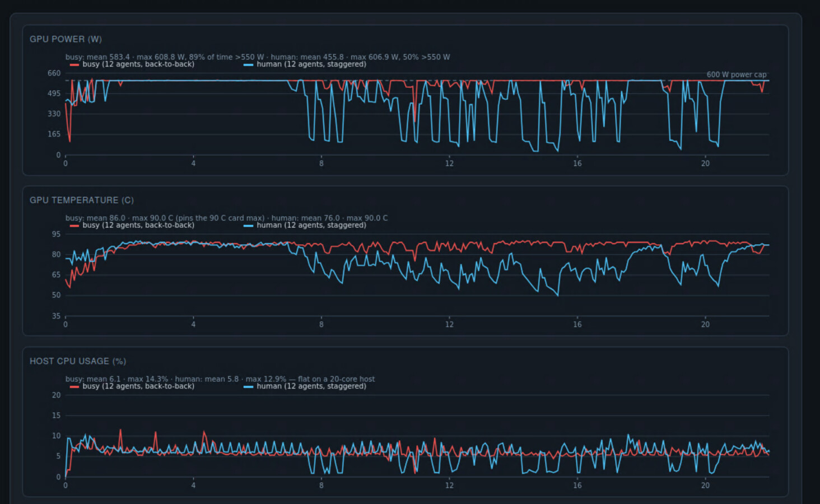The height and width of the screenshot is (504, 820).
Task: Toggle 'human (12 agents, staggered)' label in GPU Temperature legend
Action: [x=311, y=225]
